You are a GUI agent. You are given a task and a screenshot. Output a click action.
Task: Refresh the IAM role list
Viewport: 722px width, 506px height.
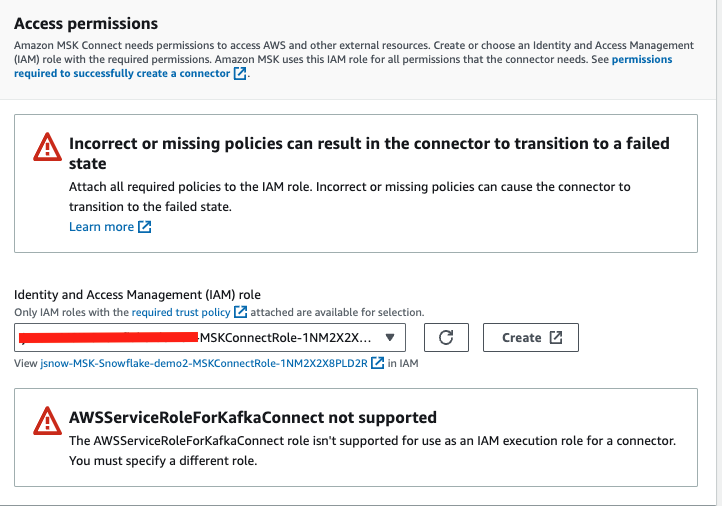[447, 338]
